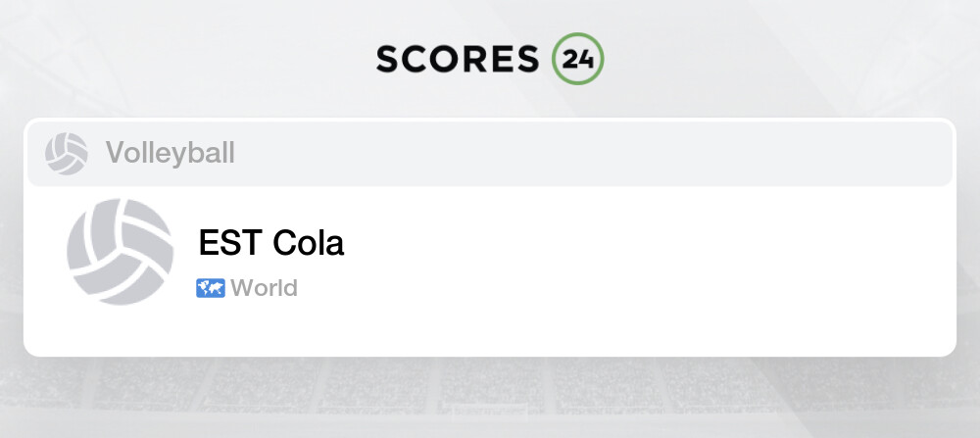The height and width of the screenshot is (438, 980).
Task: Click the word EST in the team title
Action: (x=231, y=243)
